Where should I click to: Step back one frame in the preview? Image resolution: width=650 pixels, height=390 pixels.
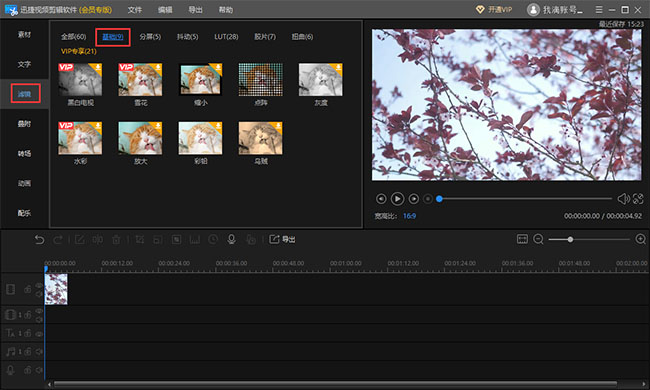381,199
